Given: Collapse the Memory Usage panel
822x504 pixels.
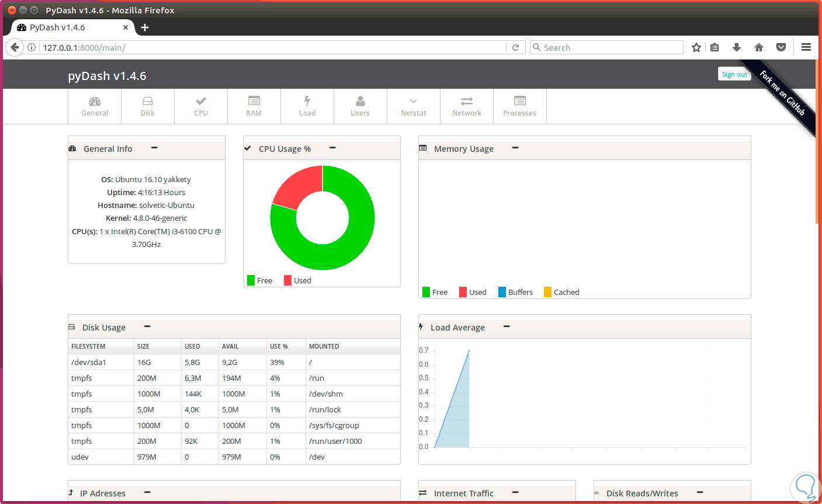Looking at the screenshot, I should (515, 148).
